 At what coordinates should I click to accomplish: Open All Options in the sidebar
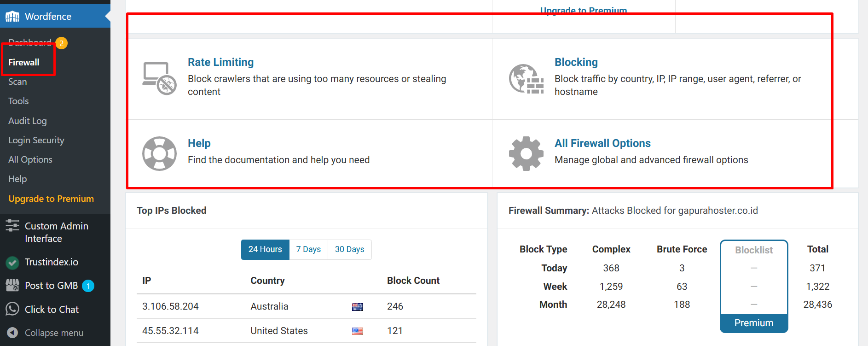tap(30, 159)
